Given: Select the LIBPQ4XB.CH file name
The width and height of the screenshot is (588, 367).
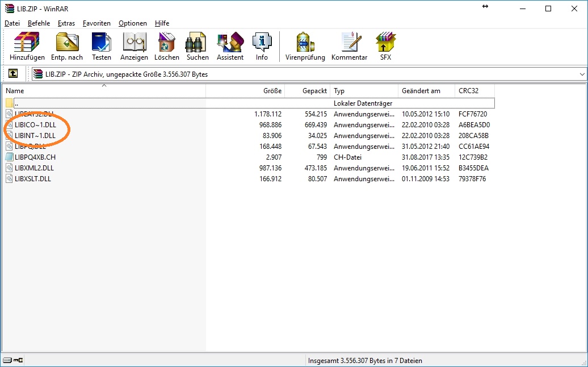Looking at the screenshot, I should pos(35,157).
